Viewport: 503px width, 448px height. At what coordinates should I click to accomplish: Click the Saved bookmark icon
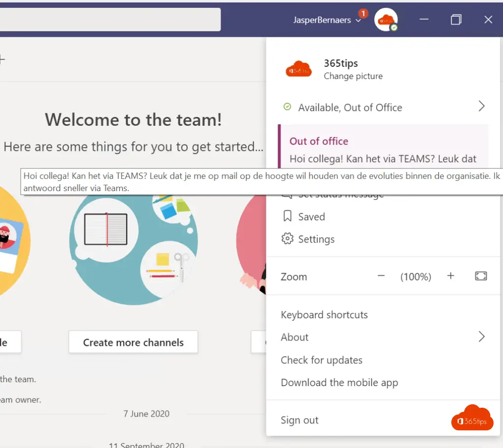pyautogui.click(x=287, y=217)
